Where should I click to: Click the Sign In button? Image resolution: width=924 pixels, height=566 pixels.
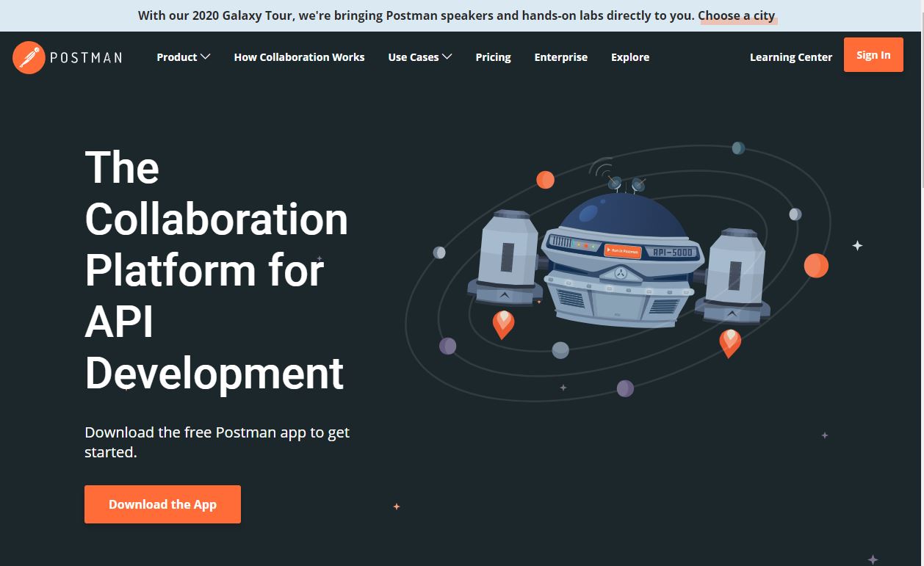[x=873, y=55]
